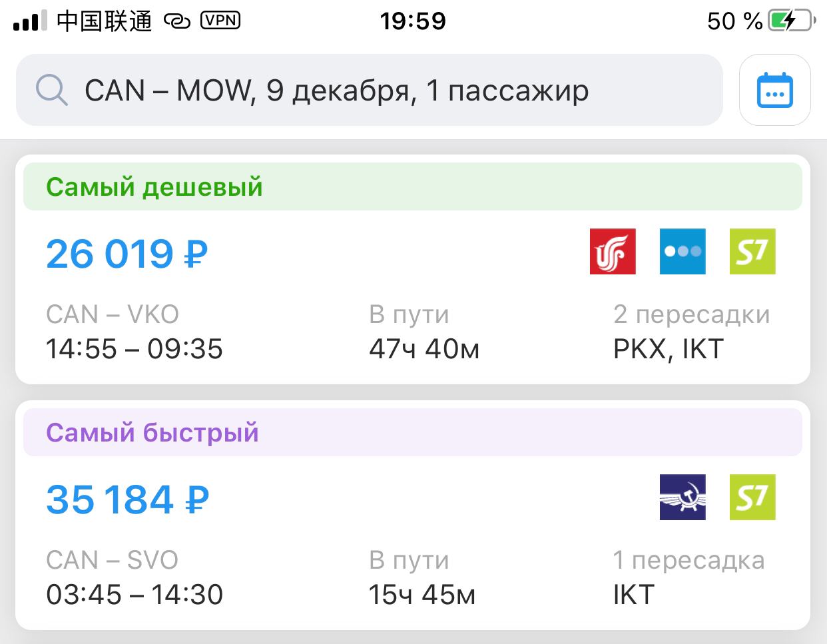The width and height of the screenshot is (827, 644).
Task: Tap the magnifying glass search icon
Action: [x=51, y=90]
